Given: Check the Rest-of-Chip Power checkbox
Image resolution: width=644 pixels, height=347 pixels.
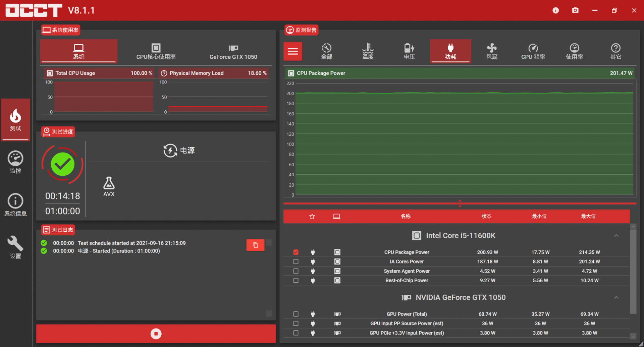Looking at the screenshot, I should coord(296,280).
